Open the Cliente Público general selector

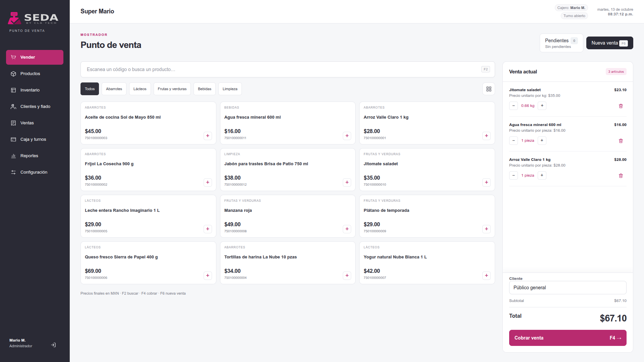[x=568, y=288]
